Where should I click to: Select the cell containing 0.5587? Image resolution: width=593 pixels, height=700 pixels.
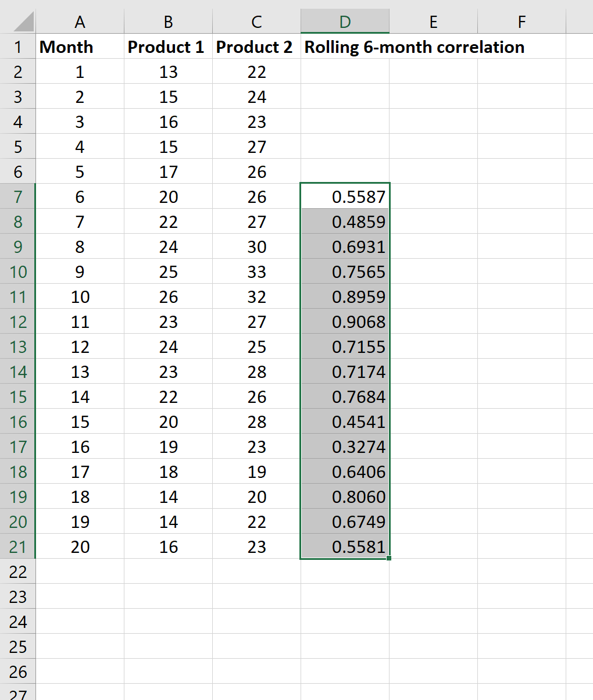[345, 197]
